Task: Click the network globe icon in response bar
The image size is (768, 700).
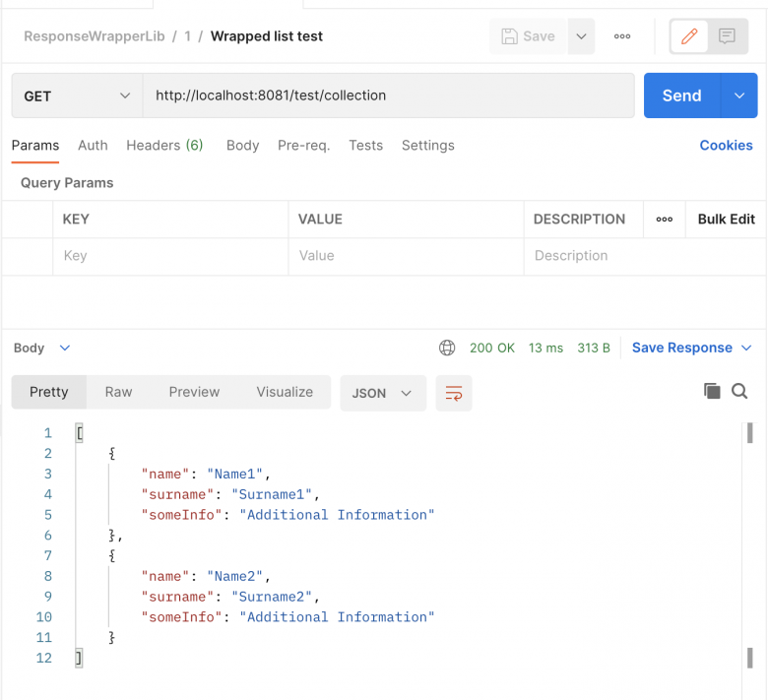Action: coord(447,348)
